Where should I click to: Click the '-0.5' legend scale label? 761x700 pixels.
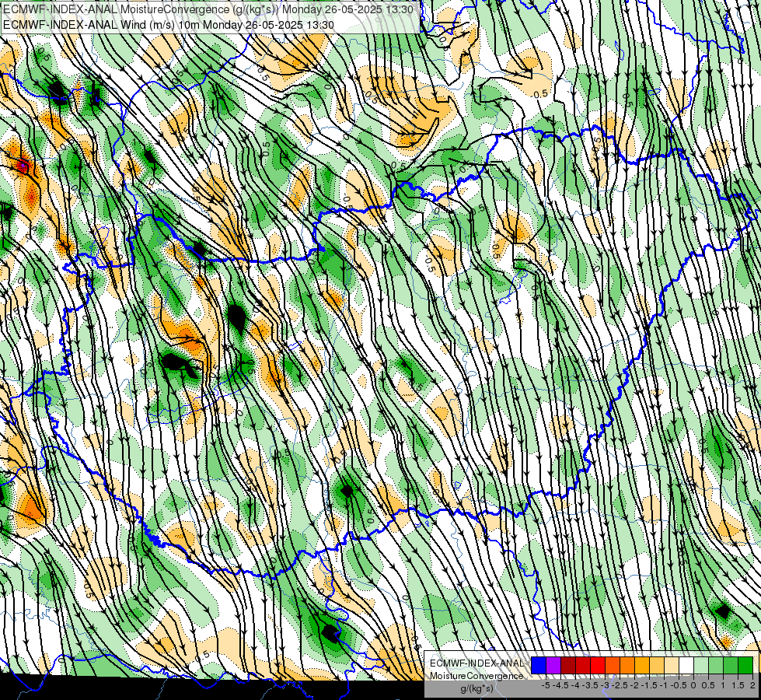click(679, 685)
